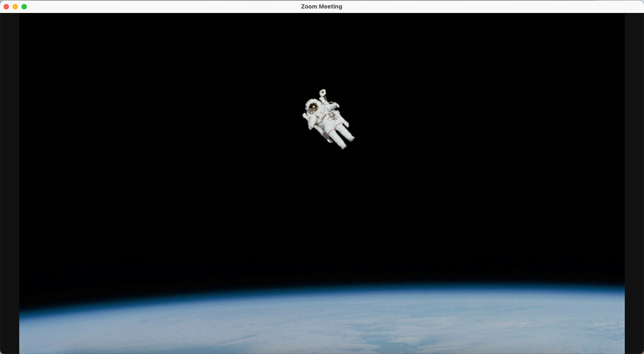The height and width of the screenshot is (354, 644).
Task: Click the title text Zoom Meeting
Action: tap(322, 6)
